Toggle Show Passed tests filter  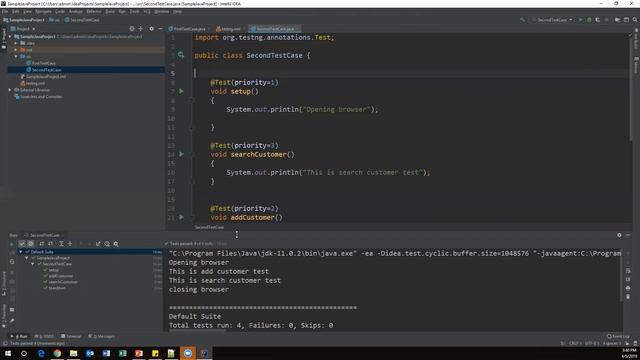(x=22, y=244)
